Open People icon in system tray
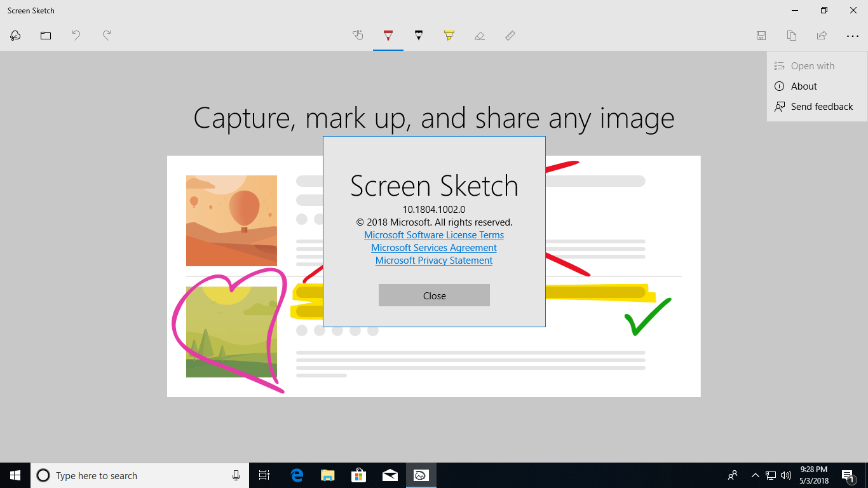The width and height of the screenshot is (868, 488). (733, 475)
